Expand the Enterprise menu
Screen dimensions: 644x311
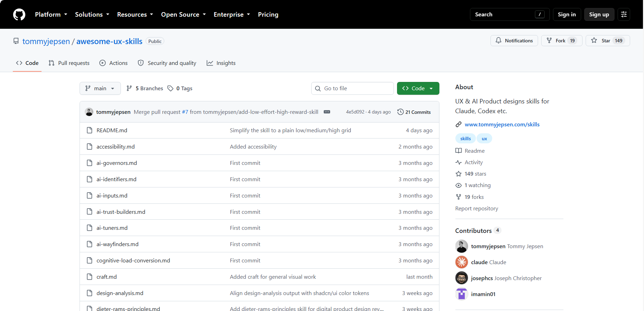[x=232, y=15]
